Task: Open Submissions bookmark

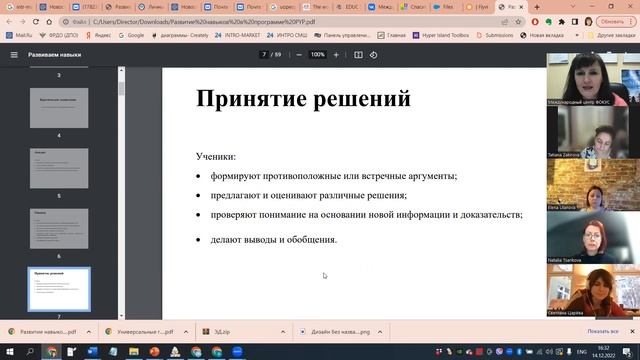Action: (495, 36)
